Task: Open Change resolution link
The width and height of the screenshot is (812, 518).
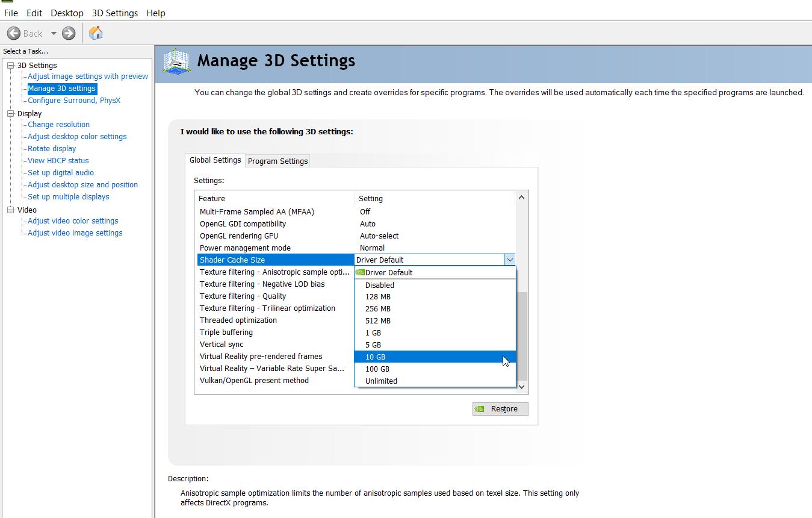Action: click(x=58, y=124)
